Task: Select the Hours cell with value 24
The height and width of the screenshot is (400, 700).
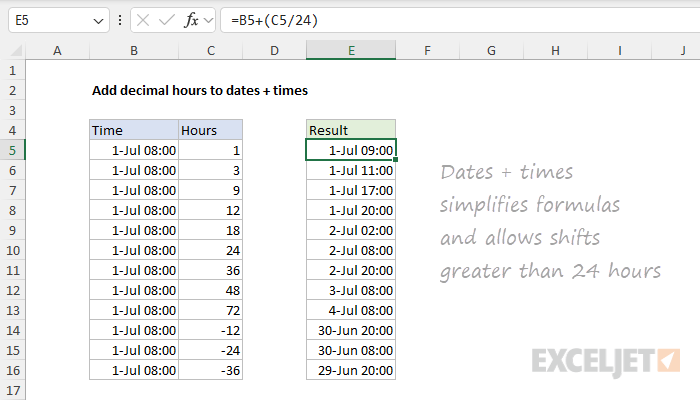Action: 211,250
